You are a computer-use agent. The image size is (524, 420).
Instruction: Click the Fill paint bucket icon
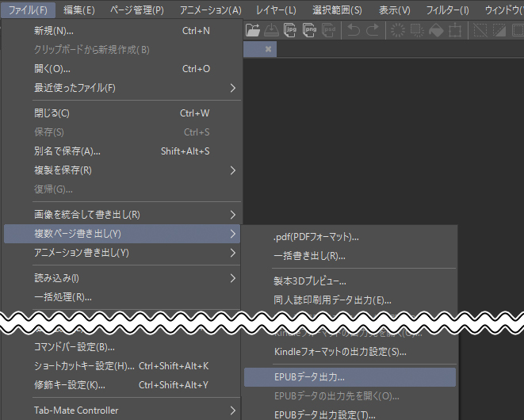tap(436, 31)
